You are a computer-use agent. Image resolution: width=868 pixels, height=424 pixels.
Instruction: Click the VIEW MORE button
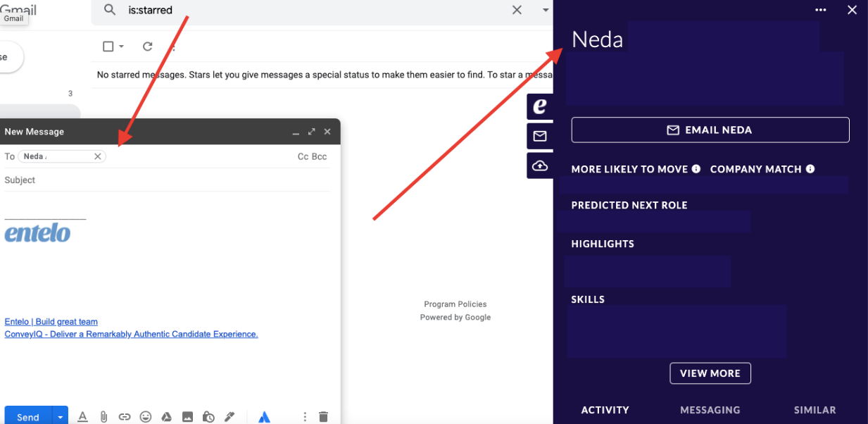click(710, 373)
